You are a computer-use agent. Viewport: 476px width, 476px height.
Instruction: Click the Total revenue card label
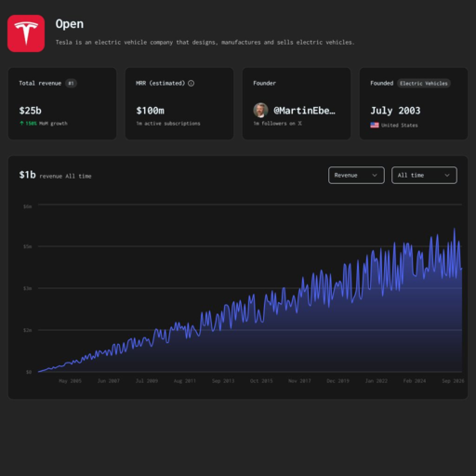pos(40,83)
